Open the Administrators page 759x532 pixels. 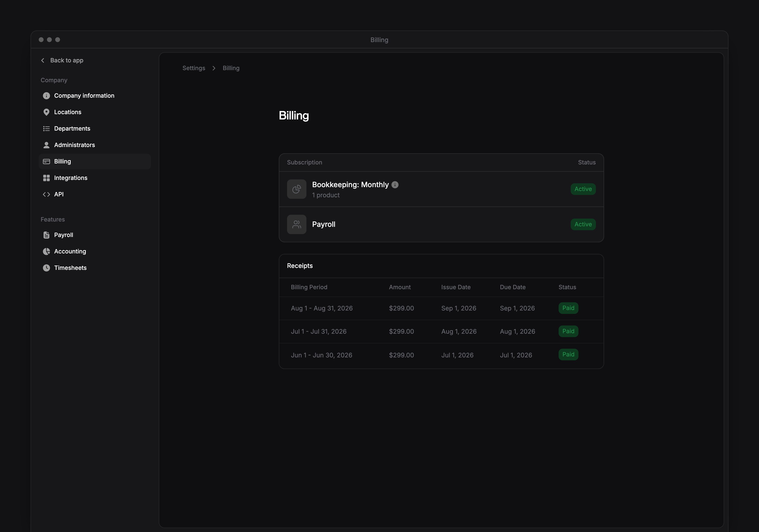pos(95,145)
